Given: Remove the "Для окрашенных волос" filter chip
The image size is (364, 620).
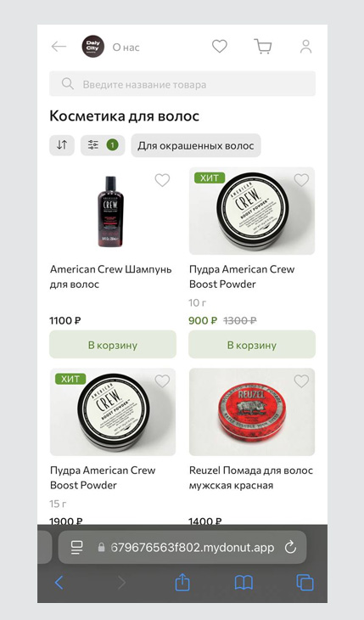Looking at the screenshot, I should pos(196,145).
